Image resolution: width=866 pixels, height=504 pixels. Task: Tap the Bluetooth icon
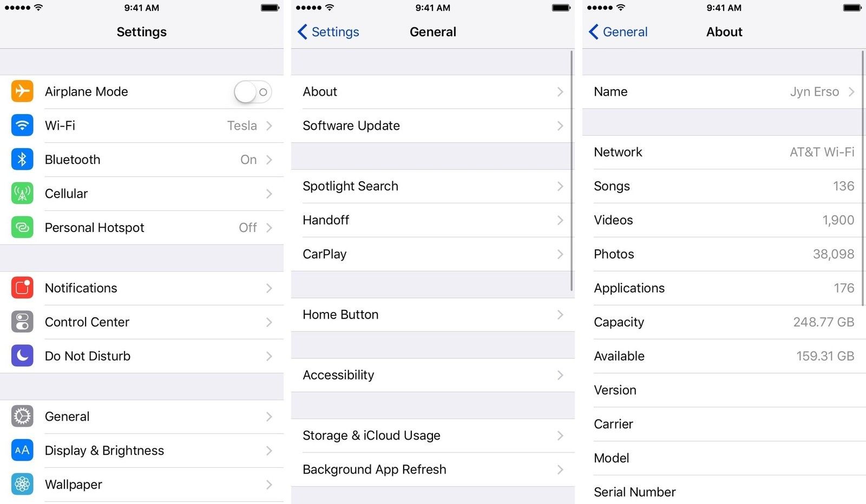(22, 160)
